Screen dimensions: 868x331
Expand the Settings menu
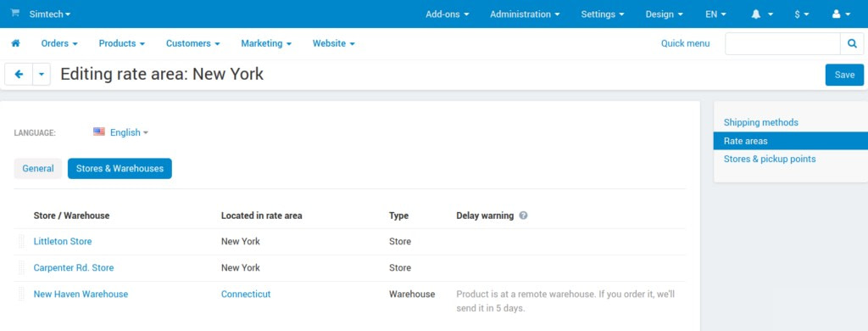click(603, 14)
